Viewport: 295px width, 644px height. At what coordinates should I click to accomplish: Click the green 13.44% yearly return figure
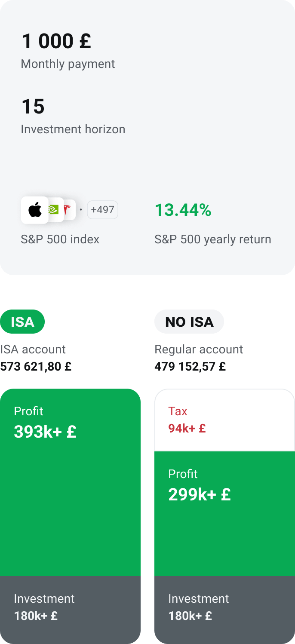(183, 210)
